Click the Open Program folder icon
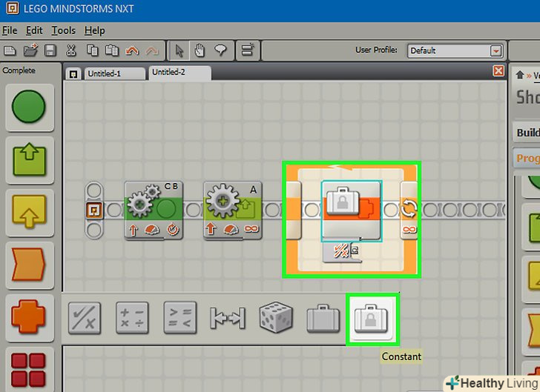Image resolution: width=540 pixels, height=392 pixels. [x=30, y=50]
